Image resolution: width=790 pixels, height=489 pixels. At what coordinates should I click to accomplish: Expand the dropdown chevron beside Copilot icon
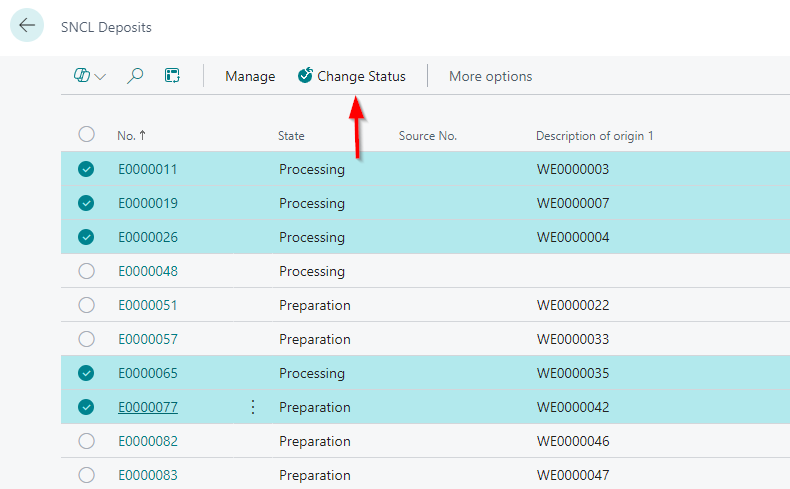pos(101,77)
